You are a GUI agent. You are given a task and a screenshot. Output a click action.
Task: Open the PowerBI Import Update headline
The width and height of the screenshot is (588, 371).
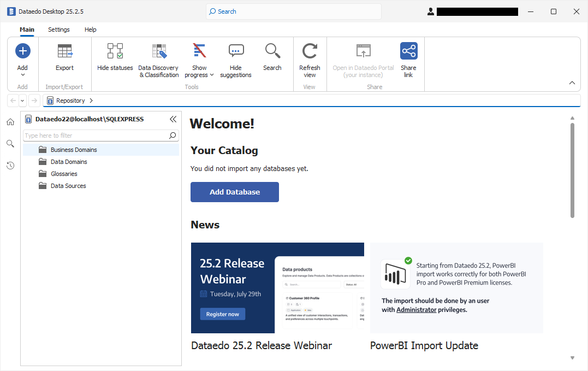[x=424, y=345]
